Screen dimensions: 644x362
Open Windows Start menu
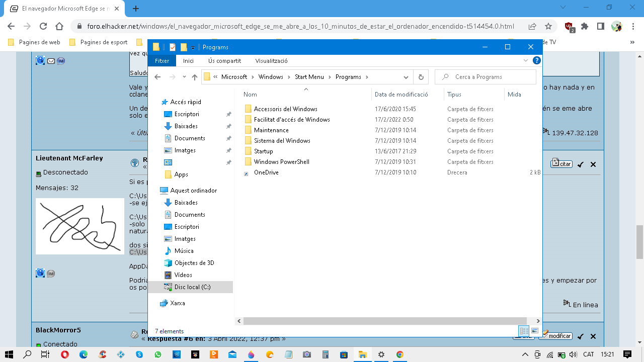click(x=9, y=354)
